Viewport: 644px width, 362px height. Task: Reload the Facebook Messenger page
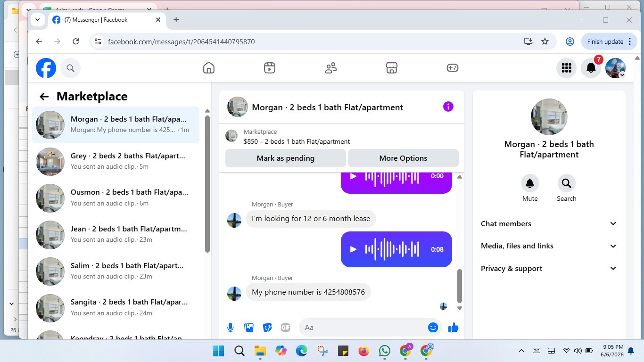75,41
